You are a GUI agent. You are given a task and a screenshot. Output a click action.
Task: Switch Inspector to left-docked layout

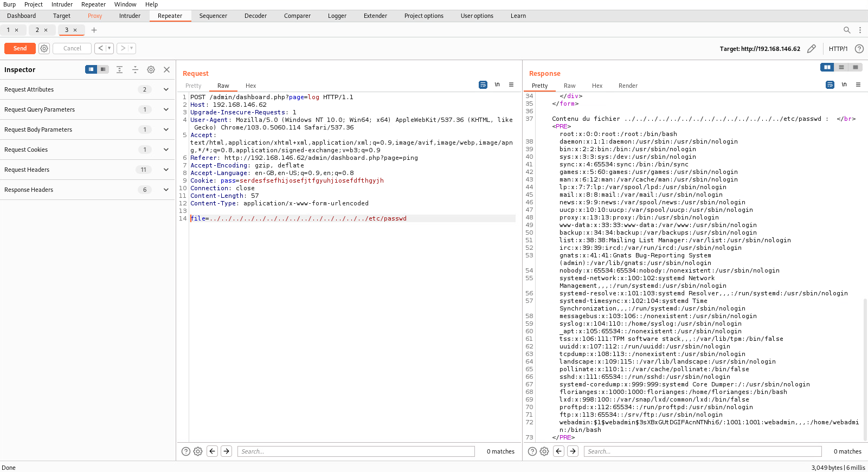click(x=91, y=69)
